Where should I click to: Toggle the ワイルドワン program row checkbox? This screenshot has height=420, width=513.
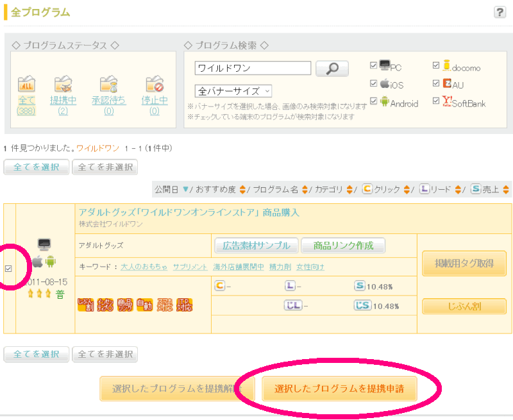(8, 269)
